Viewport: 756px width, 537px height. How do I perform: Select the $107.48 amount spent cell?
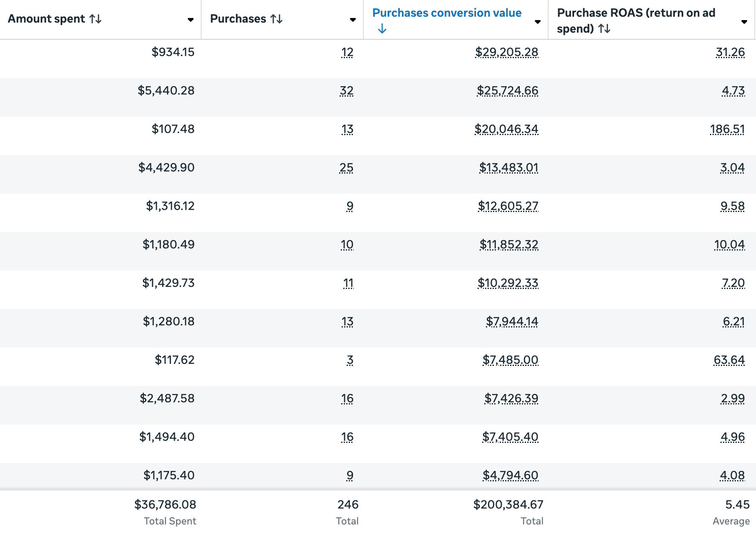pyautogui.click(x=173, y=129)
